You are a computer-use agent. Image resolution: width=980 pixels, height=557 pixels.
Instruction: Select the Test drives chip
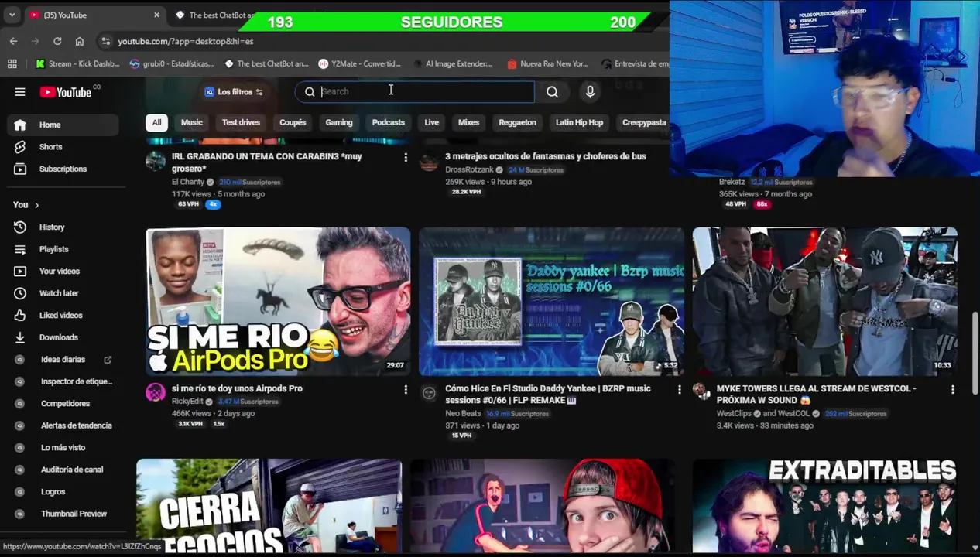coord(241,122)
